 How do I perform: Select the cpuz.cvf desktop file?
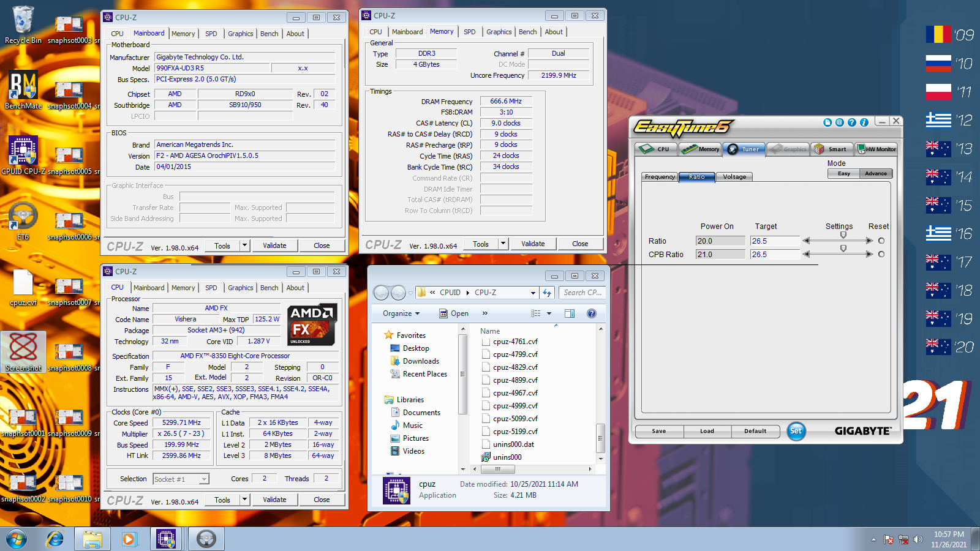(x=23, y=287)
